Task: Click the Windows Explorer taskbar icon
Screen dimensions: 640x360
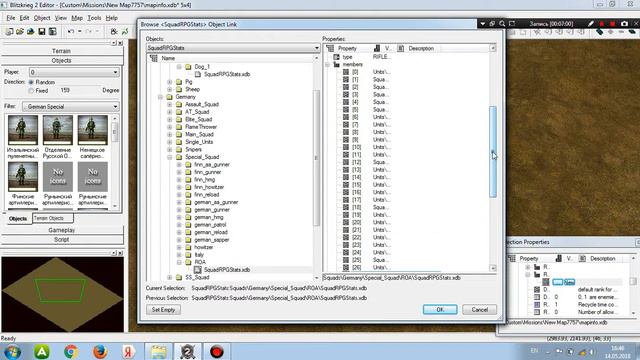Action: 158,351
